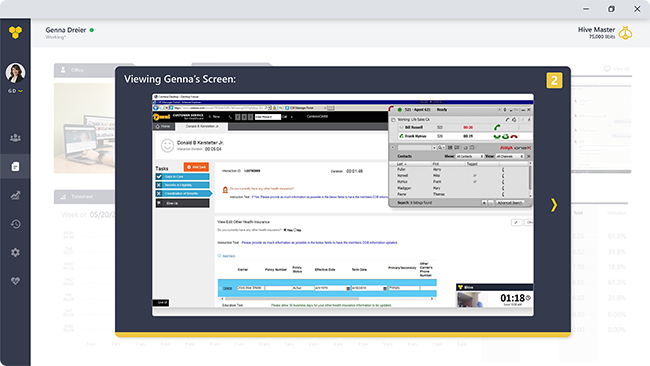The height and width of the screenshot is (366, 650).
Task: Select Yes radio for other health insurance
Action: (x=285, y=230)
